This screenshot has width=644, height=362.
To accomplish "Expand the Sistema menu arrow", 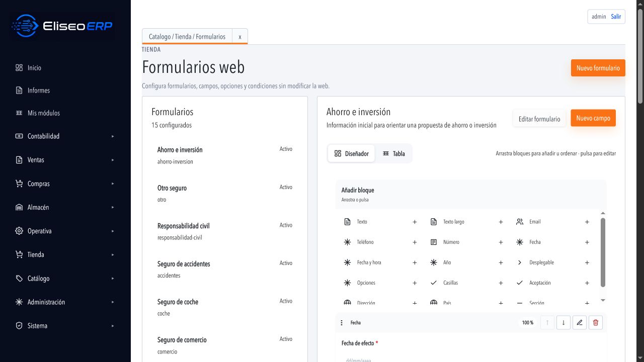I will pyautogui.click(x=113, y=326).
